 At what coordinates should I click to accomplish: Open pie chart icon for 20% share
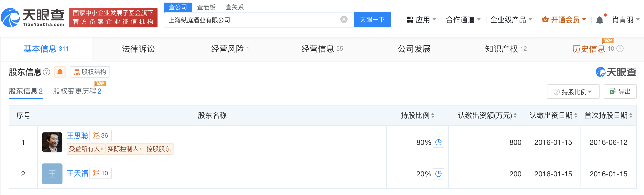point(438,174)
